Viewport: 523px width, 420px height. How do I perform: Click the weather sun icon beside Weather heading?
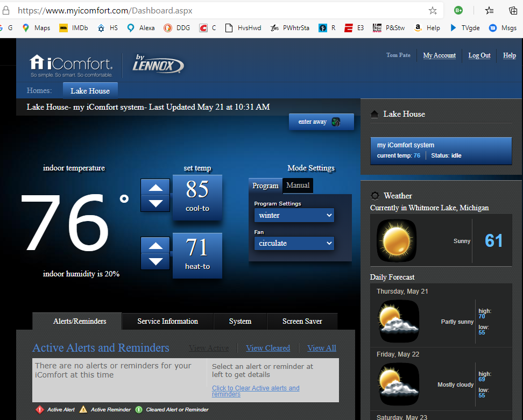[x=375, y=196]
